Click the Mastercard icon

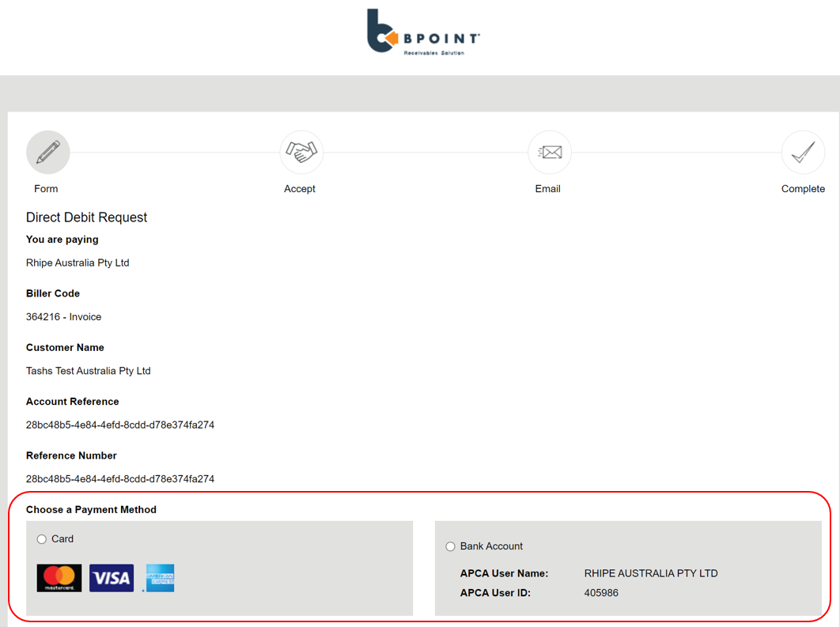(59, 577)
